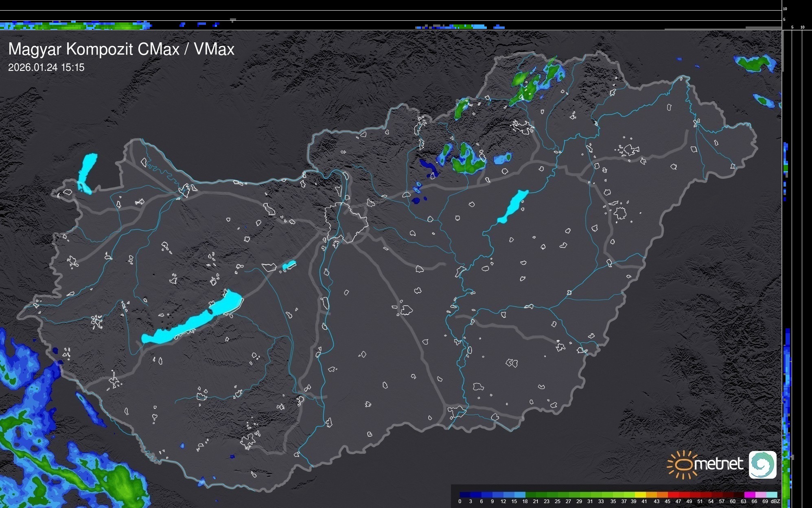Click the Magyar Kompozit CMax / VMax title
812x508 pixels.
[x=121, y=49]
